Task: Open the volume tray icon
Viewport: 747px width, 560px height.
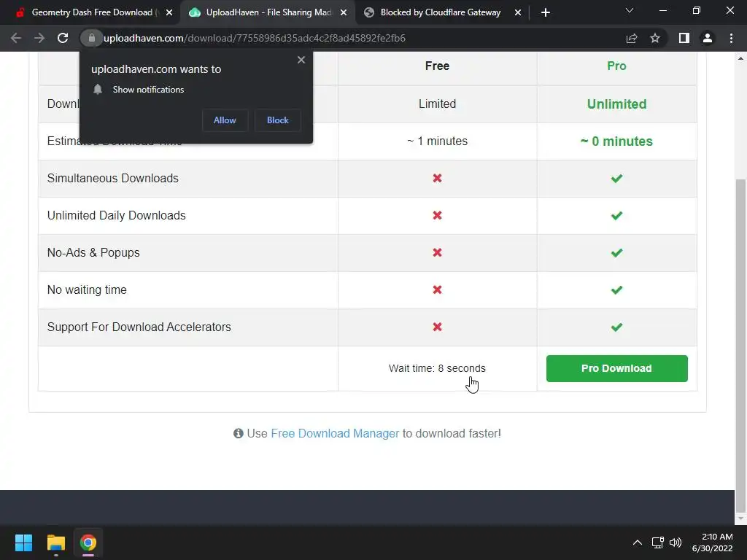Action: 675,542
